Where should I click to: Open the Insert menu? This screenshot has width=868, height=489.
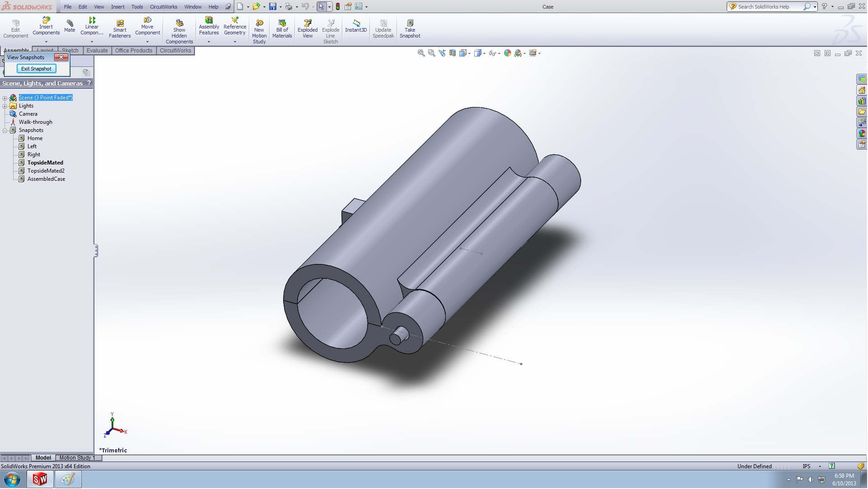coord(118,7)
